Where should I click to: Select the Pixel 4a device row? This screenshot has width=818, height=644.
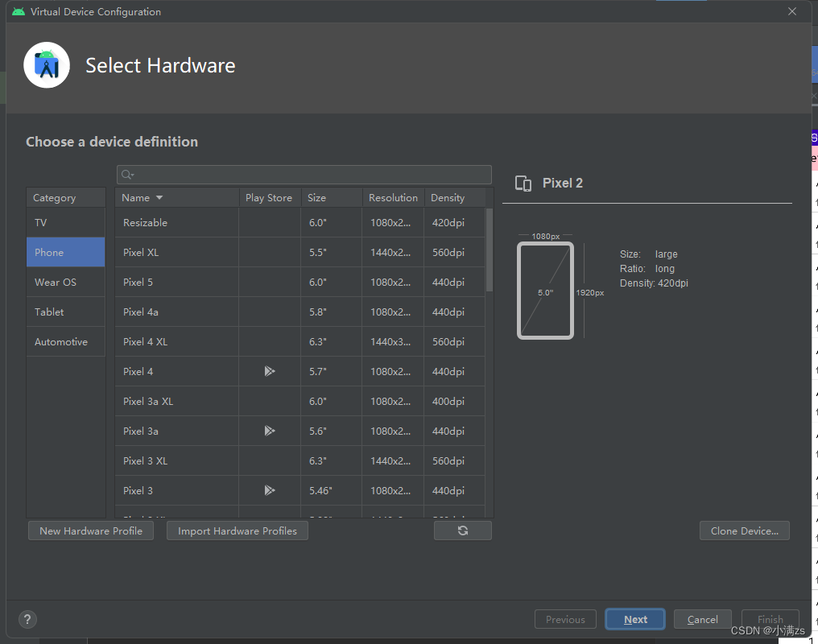coord(177,312)
